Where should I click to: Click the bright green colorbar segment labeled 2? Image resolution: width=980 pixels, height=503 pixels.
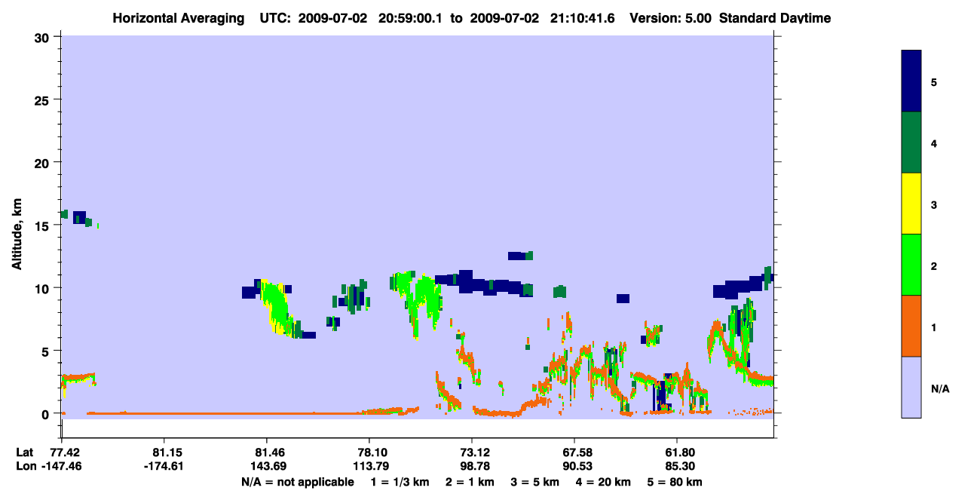click(911, 265)
